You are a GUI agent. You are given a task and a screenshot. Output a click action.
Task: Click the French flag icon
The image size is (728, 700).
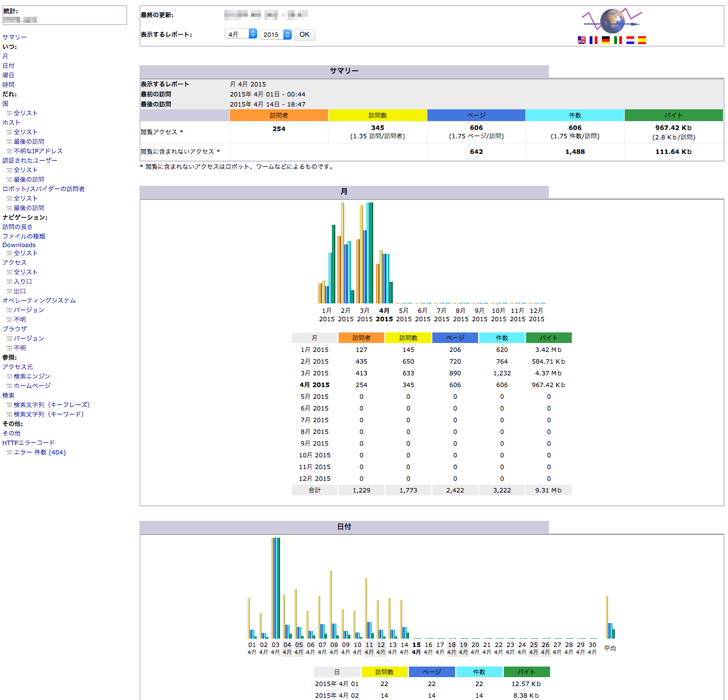coord(594,40)
